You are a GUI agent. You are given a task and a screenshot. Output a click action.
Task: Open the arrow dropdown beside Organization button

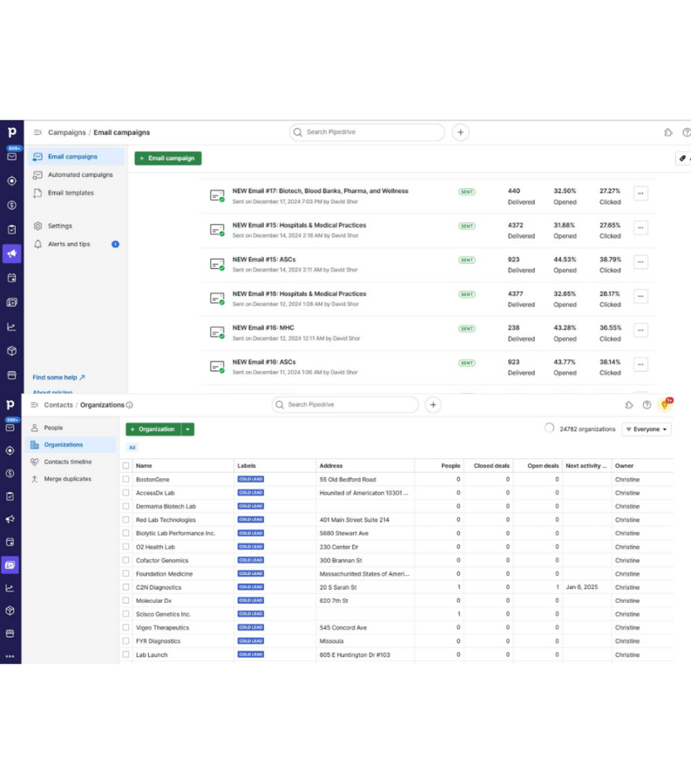(x=188, y=429)
